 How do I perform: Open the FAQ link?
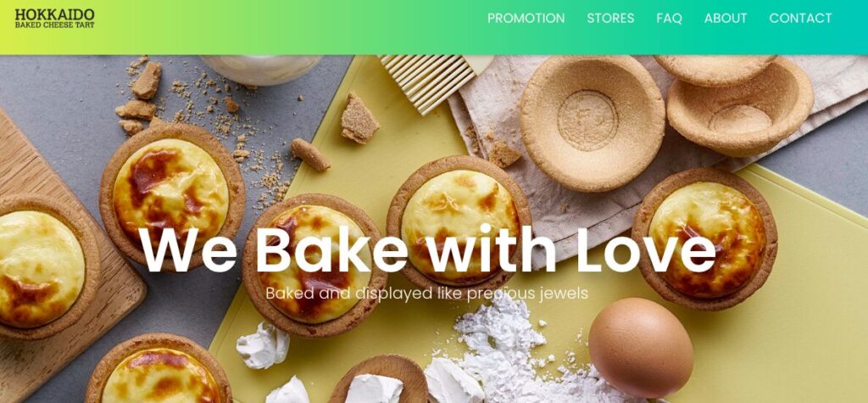tap(670, 19)
